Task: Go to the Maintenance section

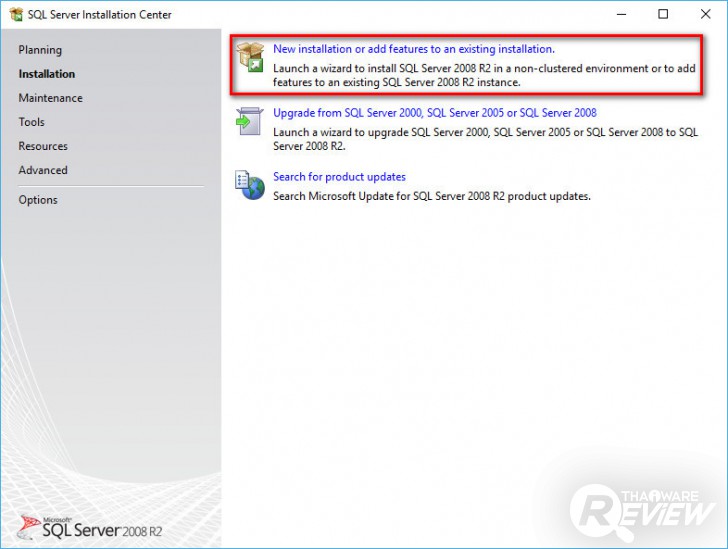Action: click(x=51, y=98)
